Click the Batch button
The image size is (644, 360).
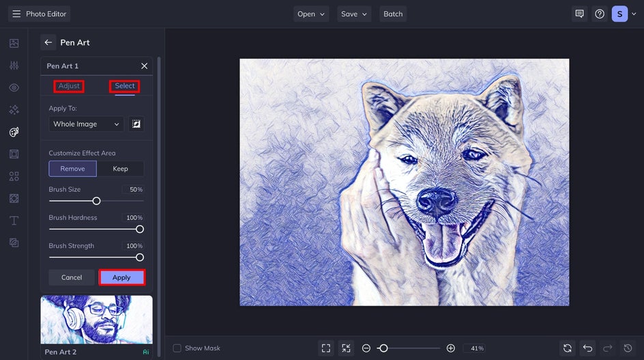[393, 14]
